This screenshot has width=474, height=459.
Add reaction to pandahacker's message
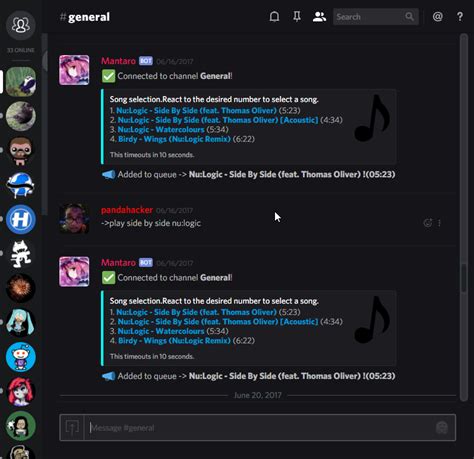pyautogui.click(x=428, y=223)
